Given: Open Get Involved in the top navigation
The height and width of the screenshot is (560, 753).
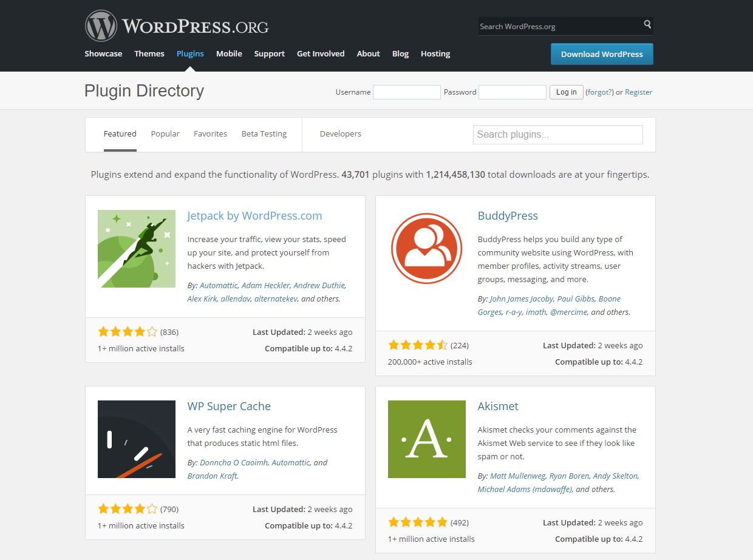Looking at the screenshot, I should tap(321, 53).
